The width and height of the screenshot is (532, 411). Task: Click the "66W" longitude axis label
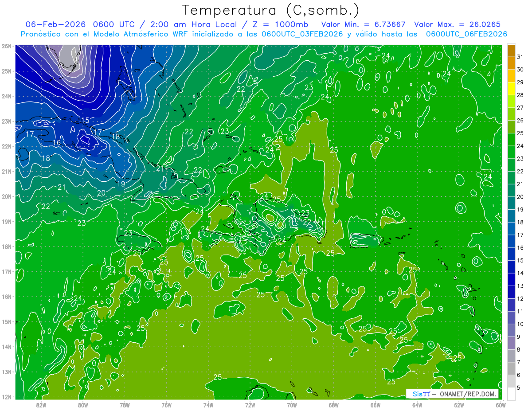pyautogui.click(x=376, y=405)
